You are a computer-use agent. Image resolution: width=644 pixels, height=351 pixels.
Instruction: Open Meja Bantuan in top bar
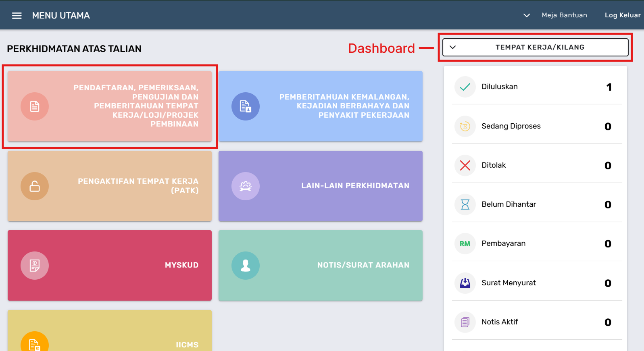(564, 15)
